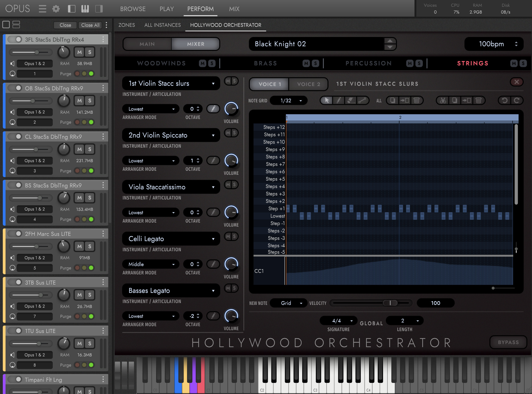The width and height of the screenshot is (532, 394).
Task: Close the 1st Violin Stacc slurs editor
Action: point(517,82)
